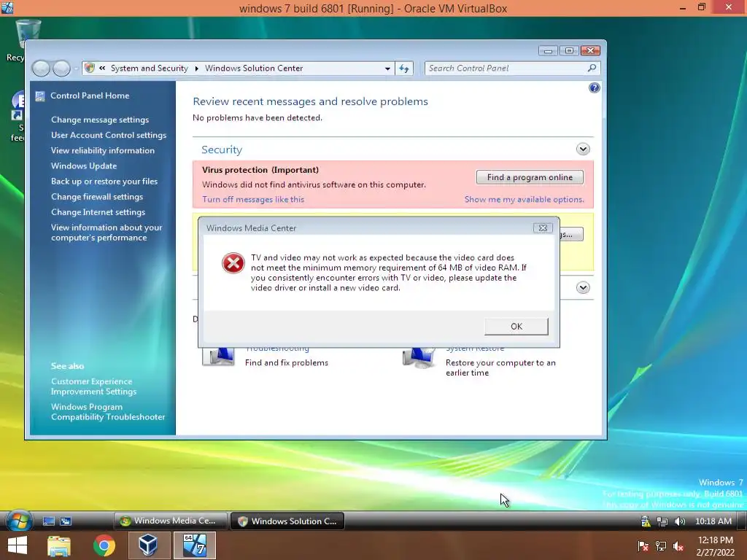
Task: Click the host Action Center flag icon
Action: pyautogui.click(x=643, y=546)
